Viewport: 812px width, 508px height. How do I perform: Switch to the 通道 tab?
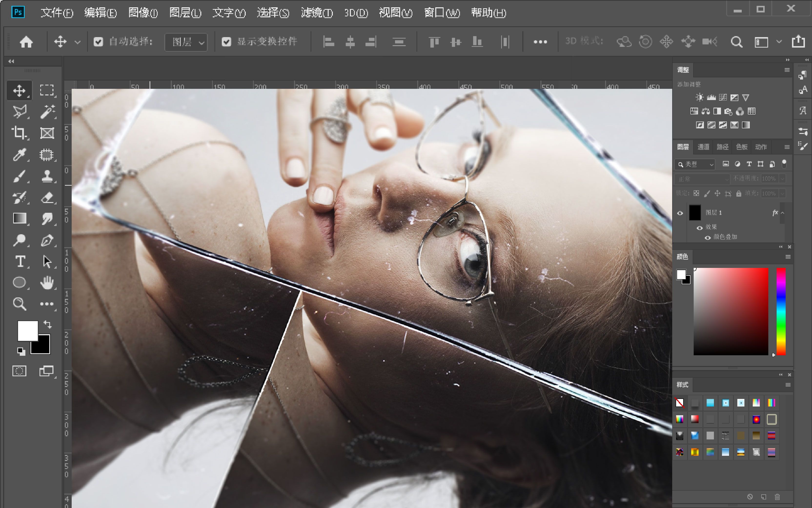click(703, 147)
